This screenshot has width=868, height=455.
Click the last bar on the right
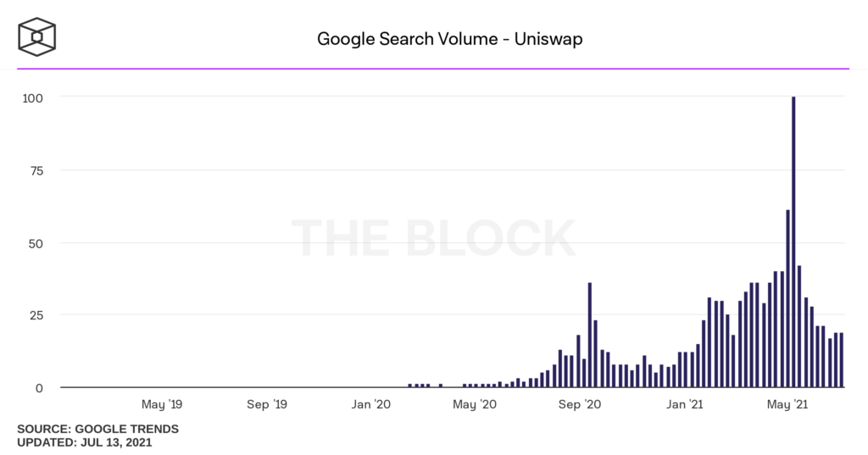pyautogui.click(x=842, y=360)
